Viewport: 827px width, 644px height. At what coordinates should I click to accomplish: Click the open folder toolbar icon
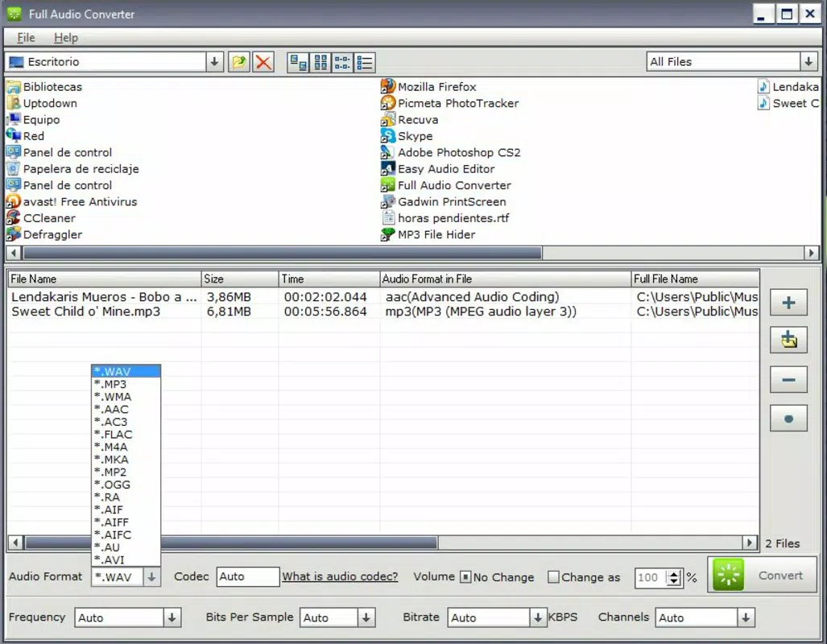(x=239, y=62)
